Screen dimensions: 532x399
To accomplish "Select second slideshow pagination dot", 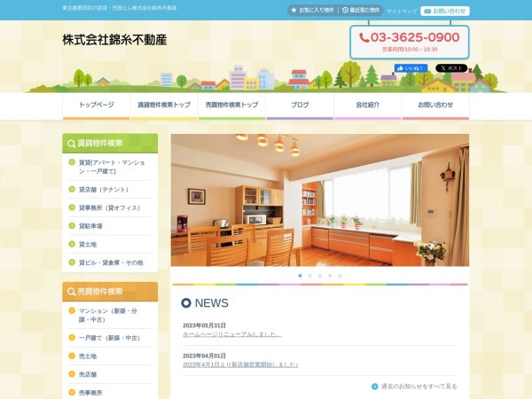I will 309,276.
